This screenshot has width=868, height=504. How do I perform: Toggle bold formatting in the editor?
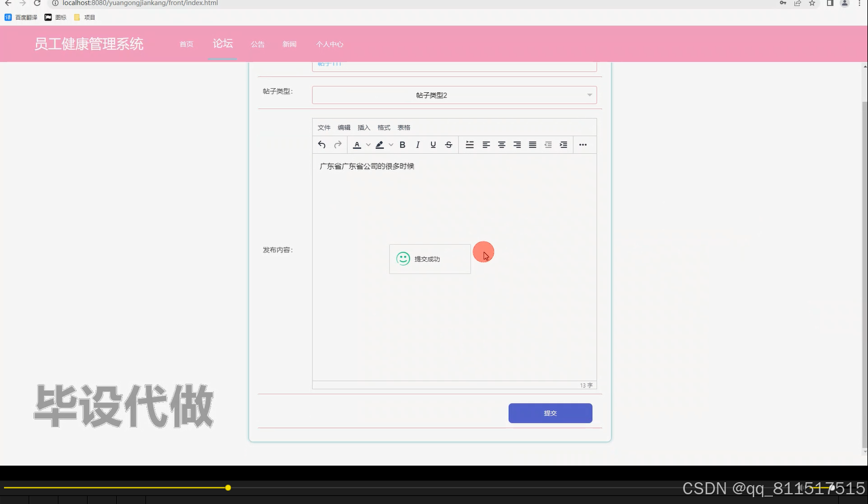pos(403,144)
